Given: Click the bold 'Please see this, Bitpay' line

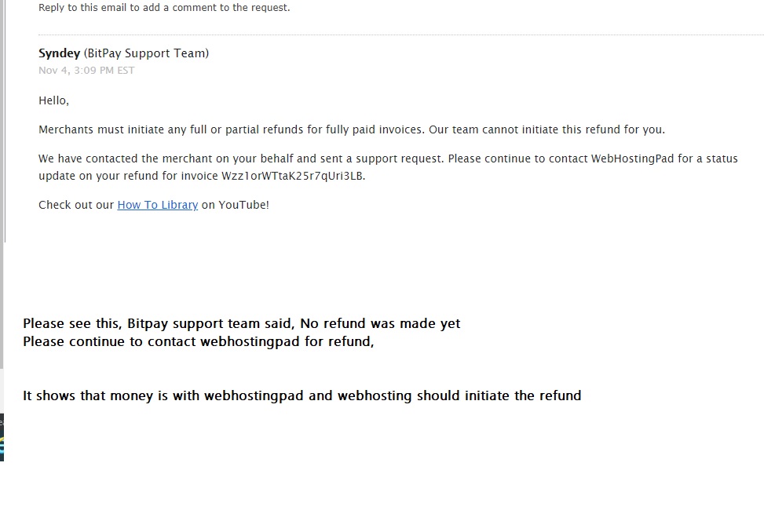Looking at the screenshot, I should [x=241, y=324].
